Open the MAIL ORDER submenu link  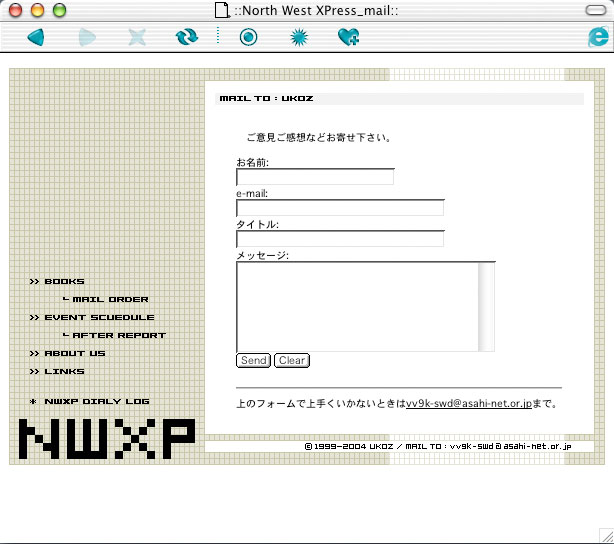pos(110,300)
